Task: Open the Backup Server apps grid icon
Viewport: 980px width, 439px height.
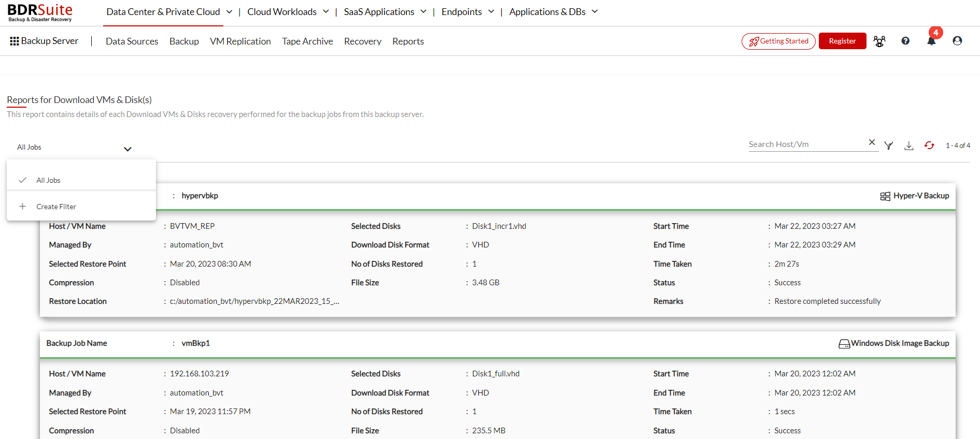Action: coord(15,41)
